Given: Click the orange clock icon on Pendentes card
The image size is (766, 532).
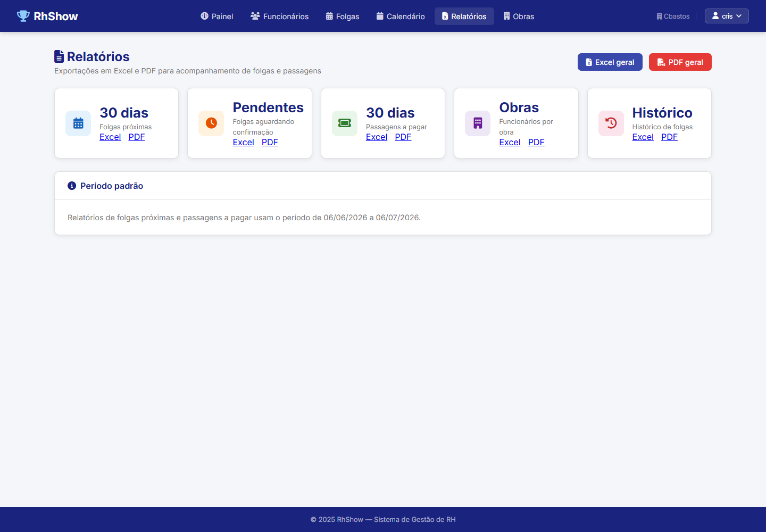Looking at the screenshot, I should coord(211,123).
